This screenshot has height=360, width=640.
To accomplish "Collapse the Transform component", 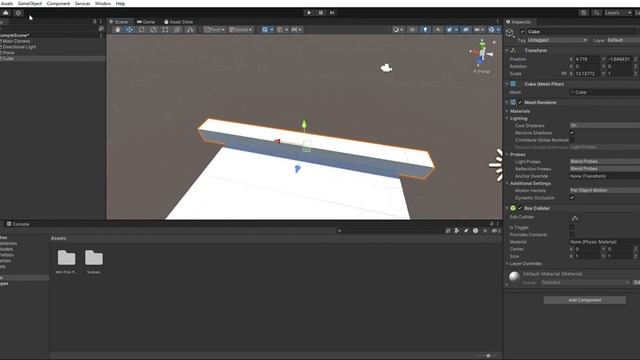I will [507, 50].
